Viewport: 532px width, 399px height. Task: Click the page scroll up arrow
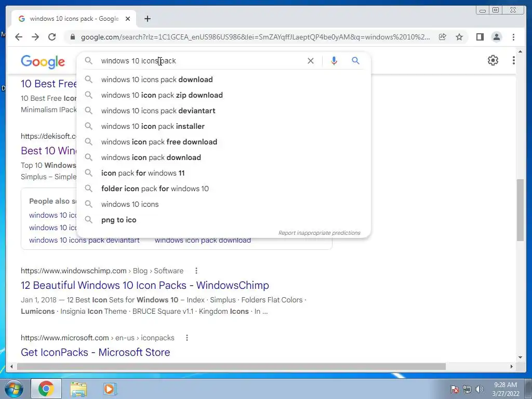click(520, 51)
